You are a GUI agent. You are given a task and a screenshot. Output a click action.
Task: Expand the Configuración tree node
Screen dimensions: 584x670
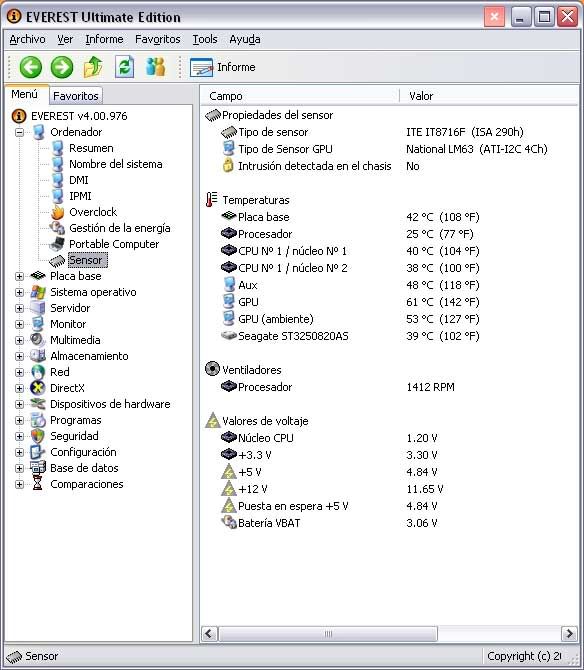(19, 452)
